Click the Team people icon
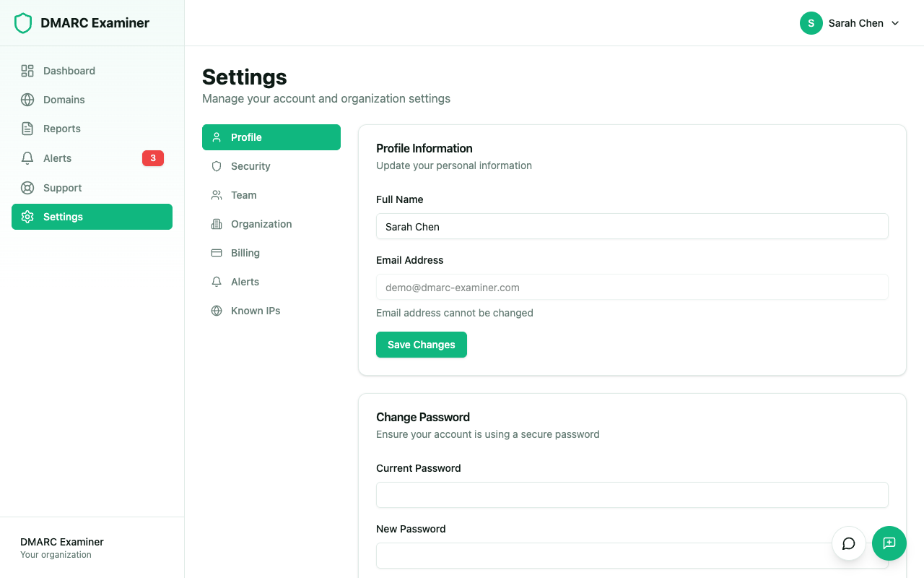This screenshot has width=924, height=578. coord(217,195)
